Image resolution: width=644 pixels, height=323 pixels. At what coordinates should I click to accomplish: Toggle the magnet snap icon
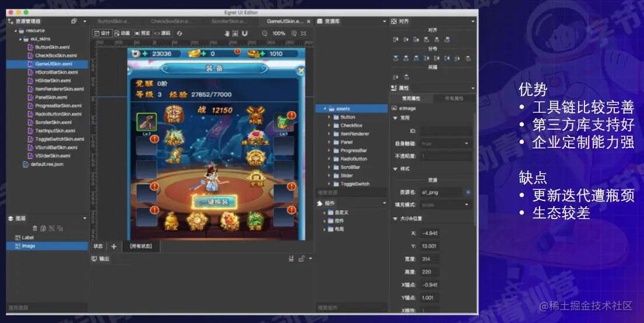point(244,33)
